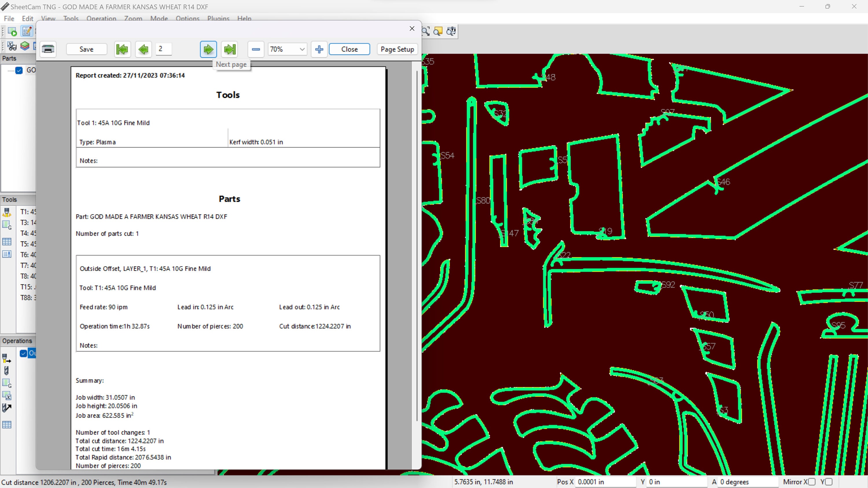The height and width of the screenshot is (488, 868).
Task: Select the zoom to fit icon
Action: coord(426,31)
